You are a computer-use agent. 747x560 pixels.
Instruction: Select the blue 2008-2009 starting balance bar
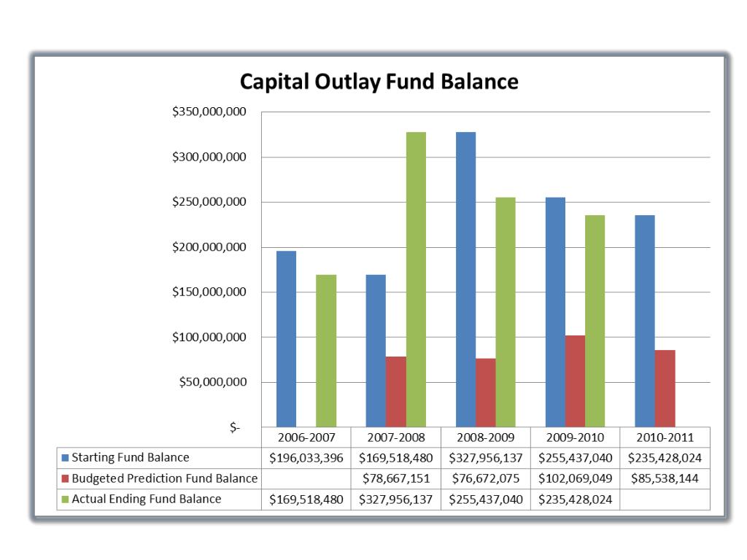465,279
